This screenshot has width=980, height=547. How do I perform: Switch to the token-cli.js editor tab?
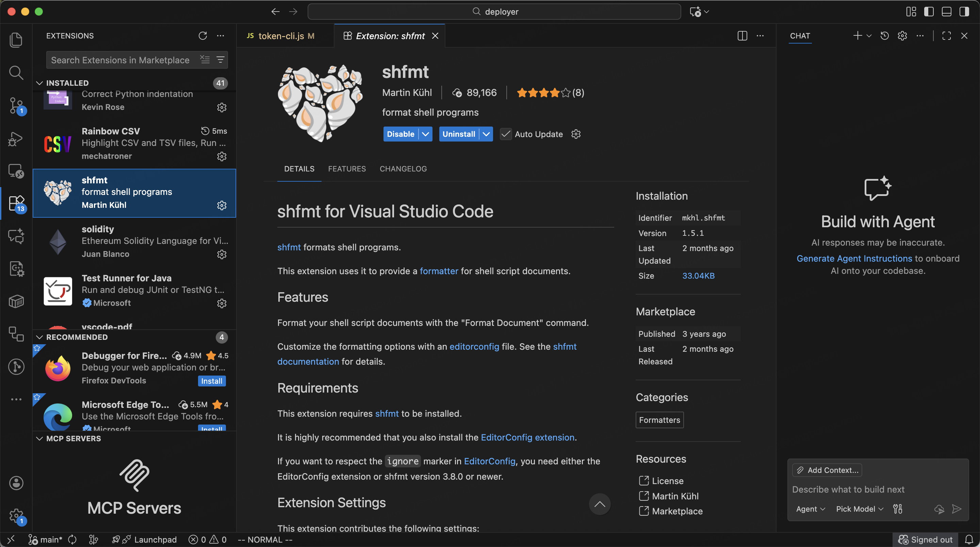coord(281,36)
